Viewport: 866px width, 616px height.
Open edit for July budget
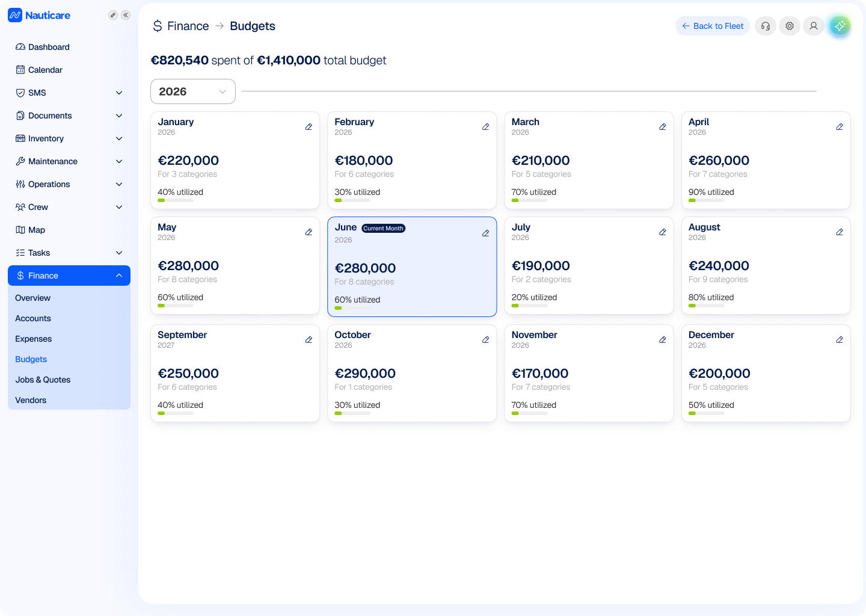pyautogui.click(x=662, y=232)
